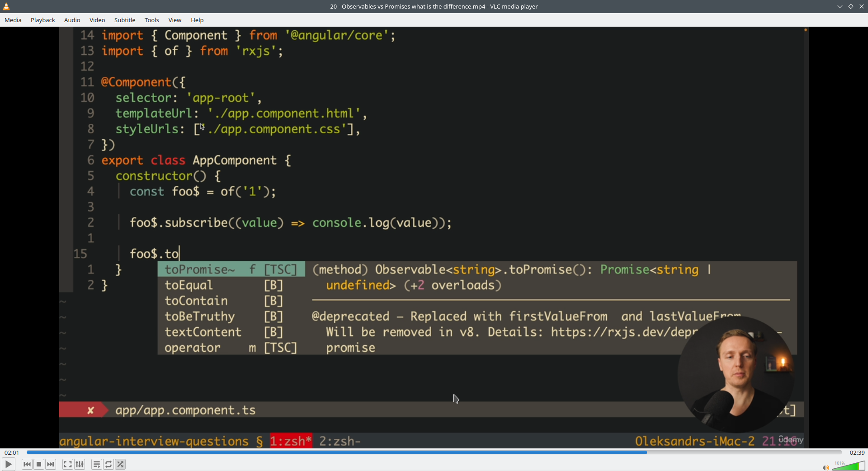This screenshot has width=868, height=471.
Task: Toggle random shuffle playback
Action: [120, 464]
